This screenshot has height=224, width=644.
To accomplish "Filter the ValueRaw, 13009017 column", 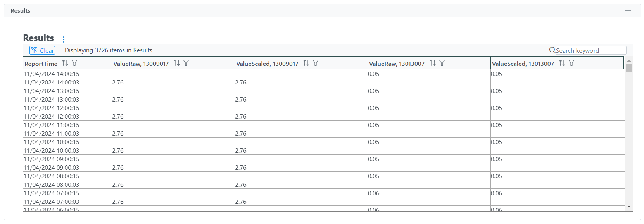I will pos(186,63).
